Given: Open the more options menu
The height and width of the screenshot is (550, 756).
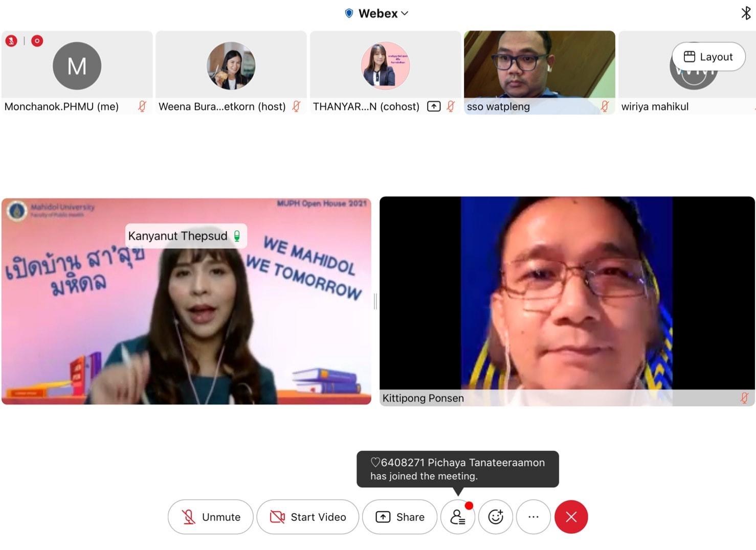Looking at the screenshot, I should (533, 517).
